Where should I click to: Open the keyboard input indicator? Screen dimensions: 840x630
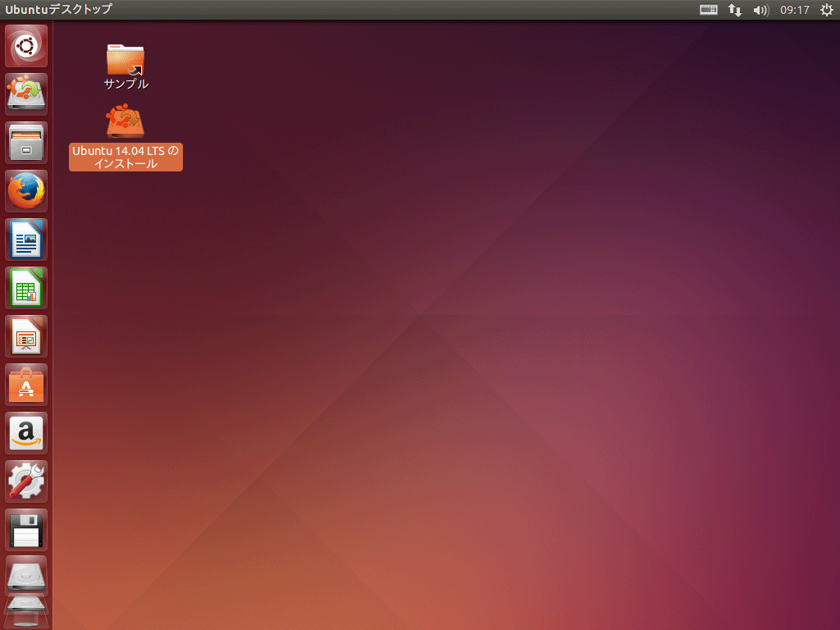[708, 10]
